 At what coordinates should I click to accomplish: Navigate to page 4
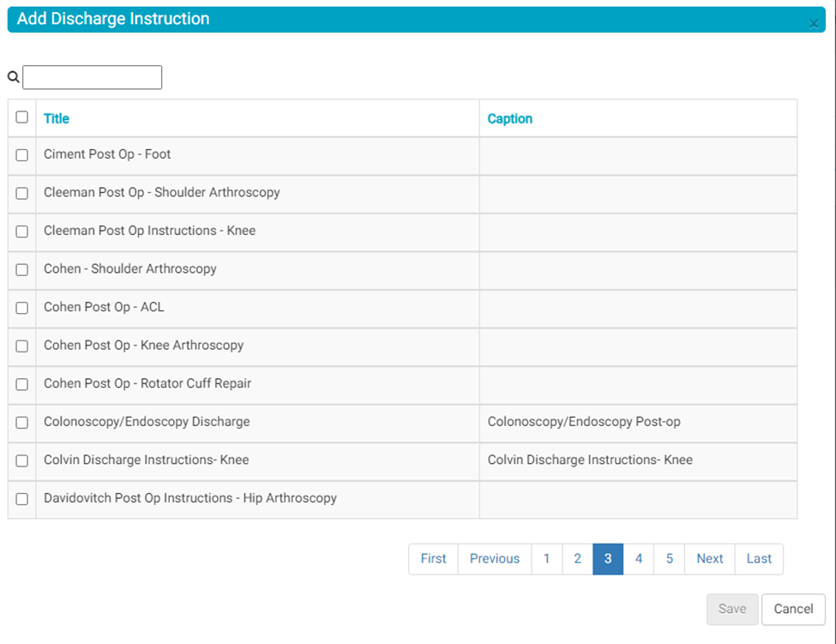(638, 558)
